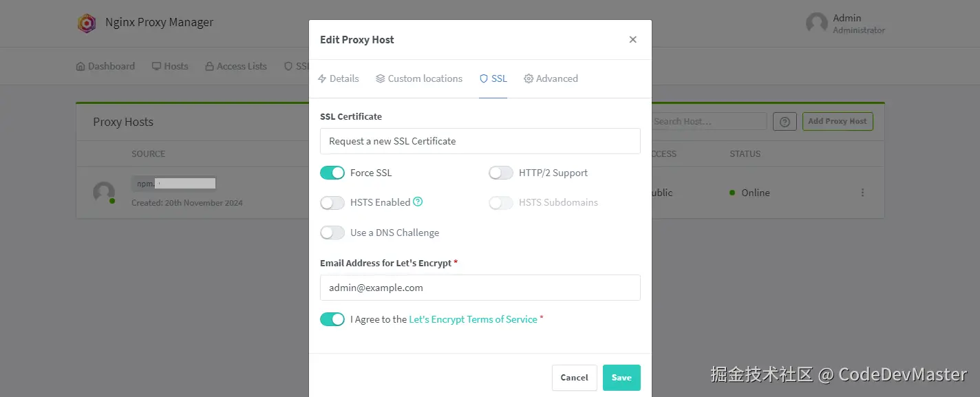Open the Advanced tab
980x397 pixels.
point(551,78)
